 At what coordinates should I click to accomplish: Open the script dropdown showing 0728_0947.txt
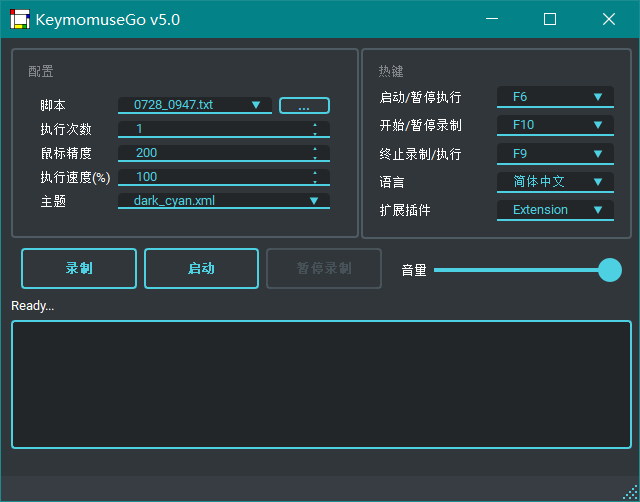click(x=195, y=105)
